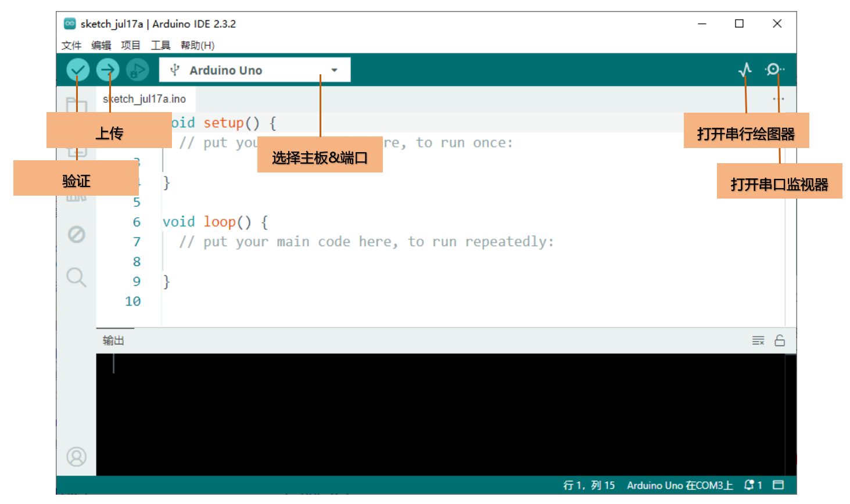This screenshot has height=504, width=850.
Task: Click the board selector dropdown arrow
Action: (335, 70)
